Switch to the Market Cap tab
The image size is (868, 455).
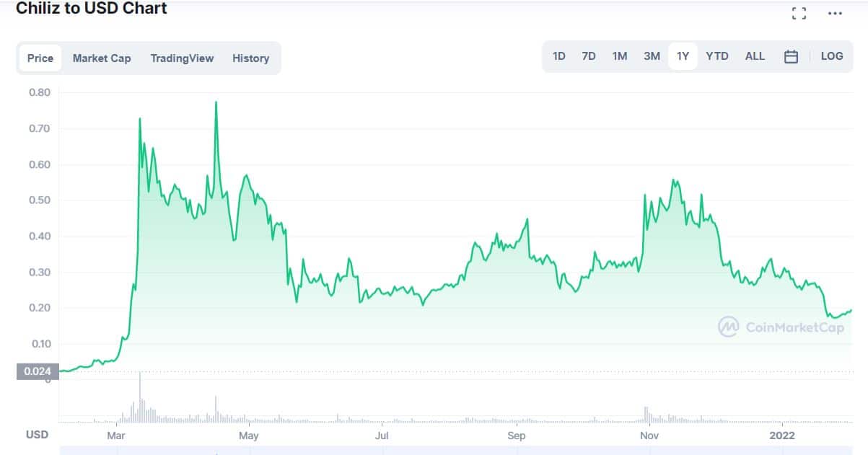102,58
